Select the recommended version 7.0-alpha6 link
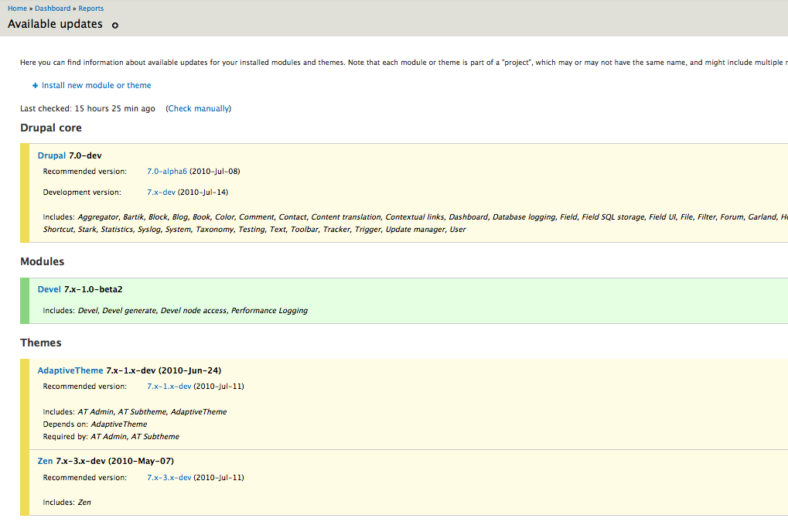Screen dimensions: 788x532 coord(167,172)
